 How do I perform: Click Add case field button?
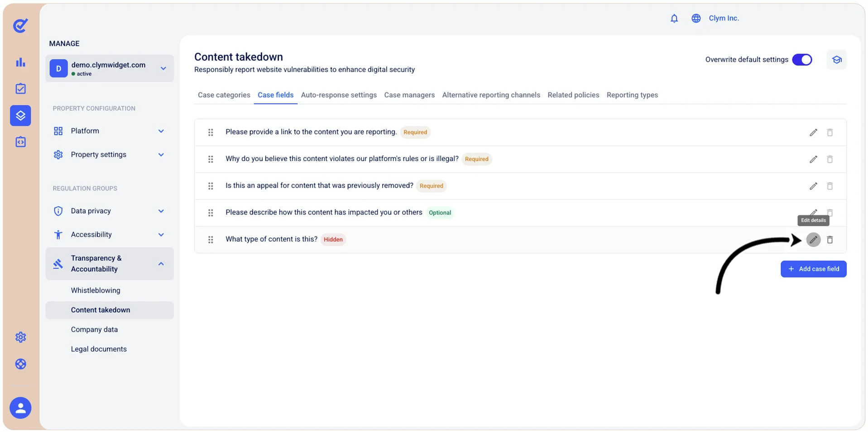click(813, 269)
